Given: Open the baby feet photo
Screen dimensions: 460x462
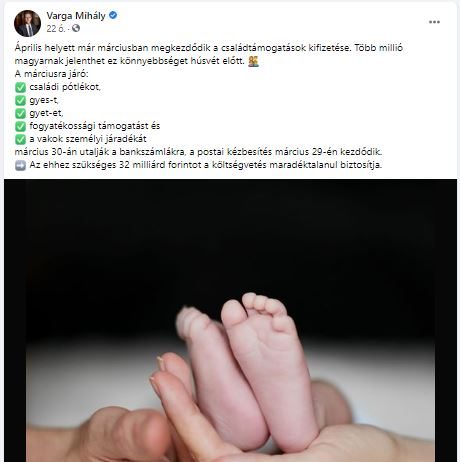Looking at the screenshot, I should tap(230, 320).
